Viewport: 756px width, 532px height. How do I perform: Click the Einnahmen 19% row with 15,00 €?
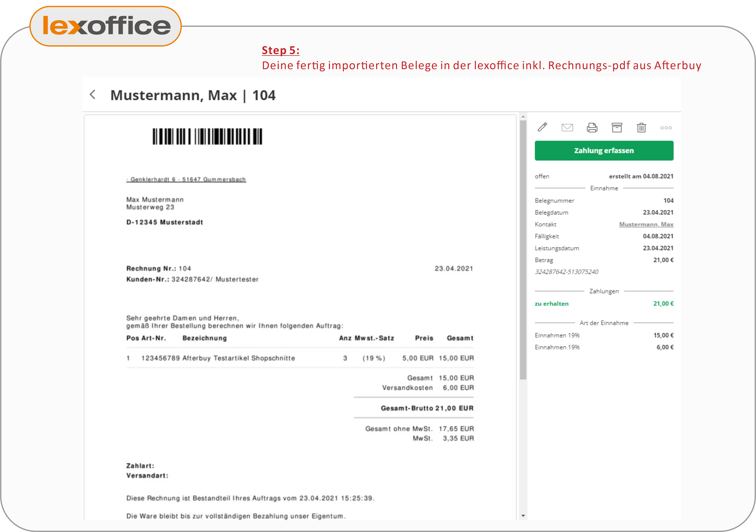coord(604,335)
